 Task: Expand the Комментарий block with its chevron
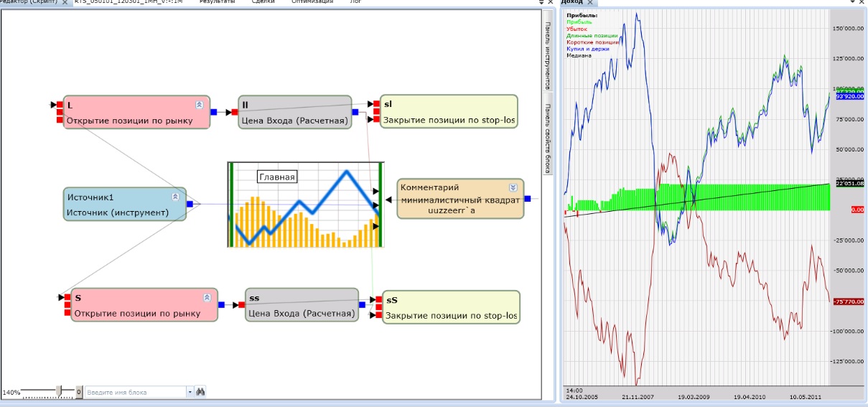coord(513,187)
